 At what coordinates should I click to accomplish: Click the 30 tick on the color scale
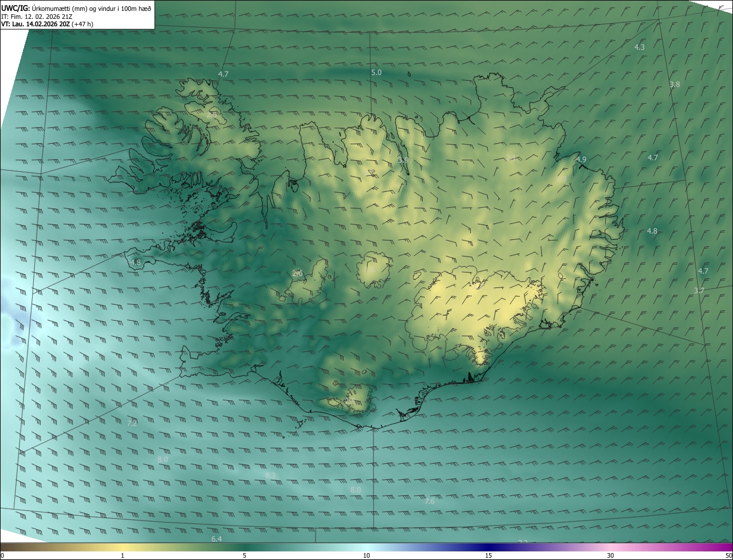point(610,555)
